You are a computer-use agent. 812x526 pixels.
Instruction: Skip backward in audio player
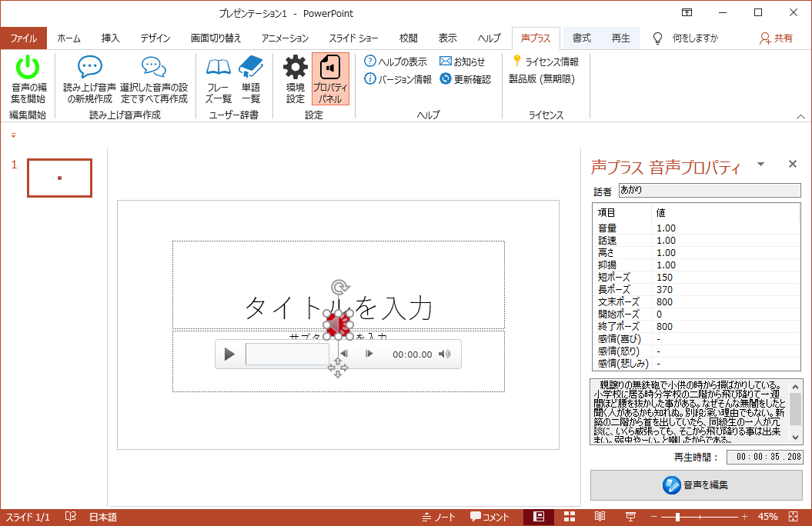click(x=344, y=354)
